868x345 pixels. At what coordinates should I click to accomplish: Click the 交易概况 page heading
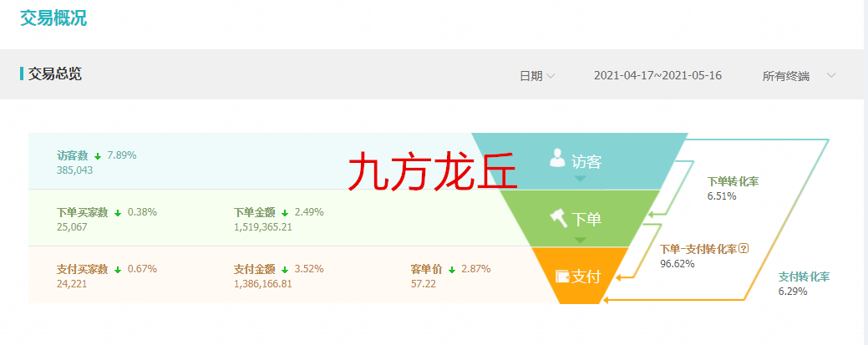click(53, 18)
